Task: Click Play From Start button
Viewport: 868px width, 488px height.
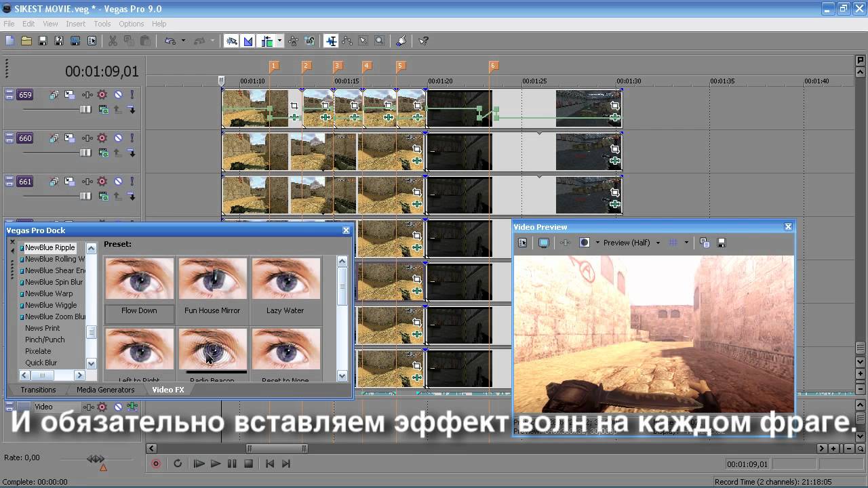Action: point(199,464)
